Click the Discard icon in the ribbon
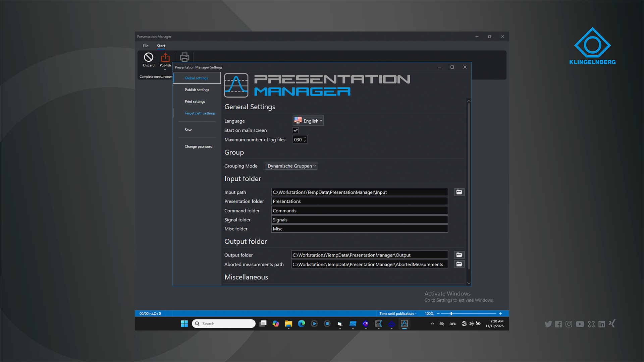 [x=149, y=57]
